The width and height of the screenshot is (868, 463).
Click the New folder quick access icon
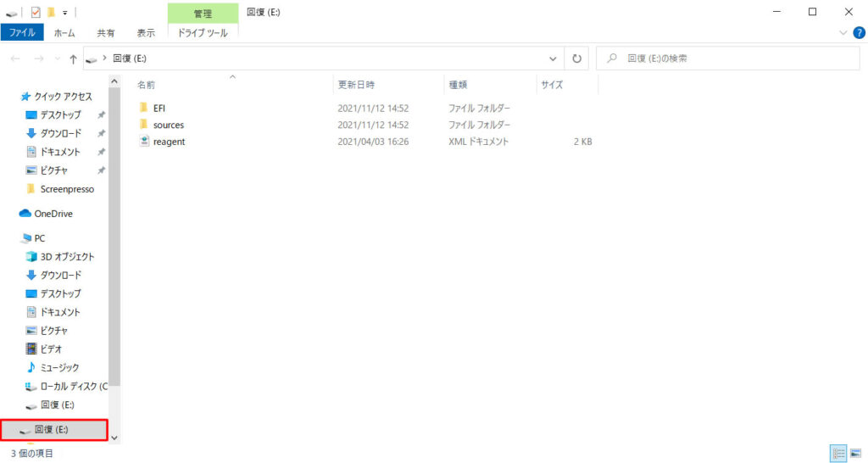pos(51,12)
